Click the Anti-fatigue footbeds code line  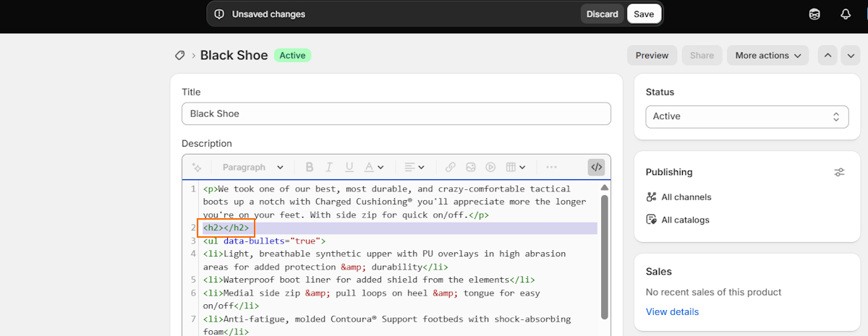(387, 325)
